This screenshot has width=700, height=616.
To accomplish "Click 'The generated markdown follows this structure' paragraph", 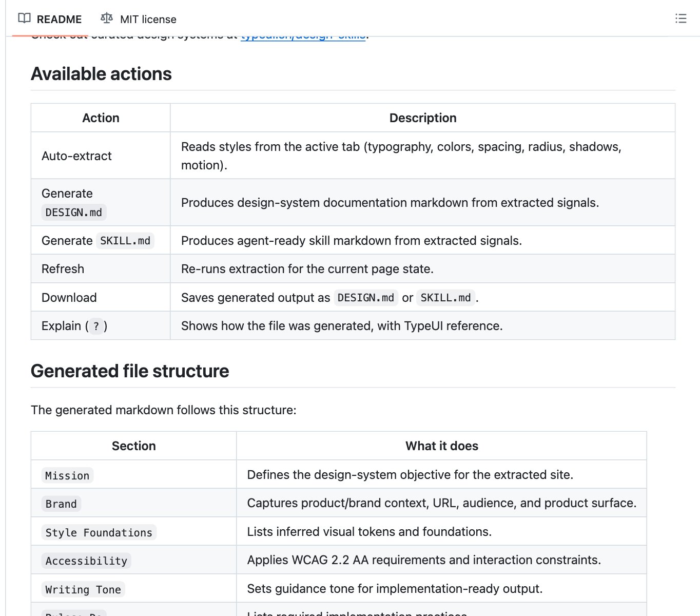I will [164, 410].
